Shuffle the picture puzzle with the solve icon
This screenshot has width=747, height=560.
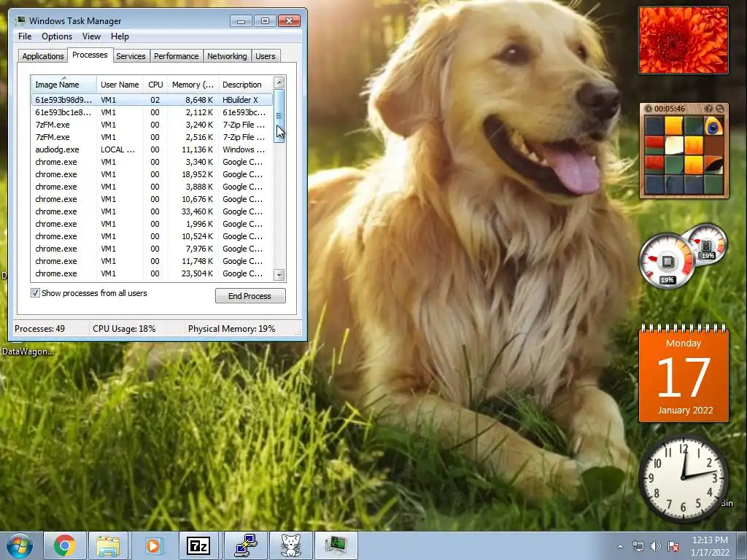(720, 109)
